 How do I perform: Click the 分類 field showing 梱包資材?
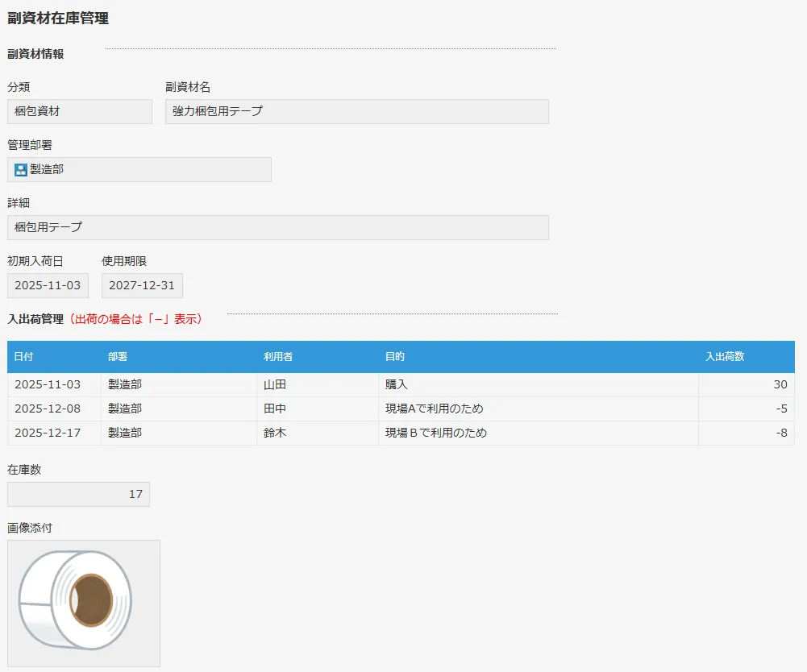pos(79,111)
